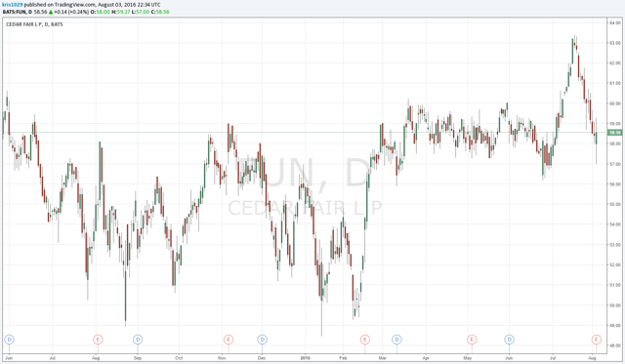Click the Nov label on time axis
This screenshot has height=364, width=625.
(x=222, y=358)
